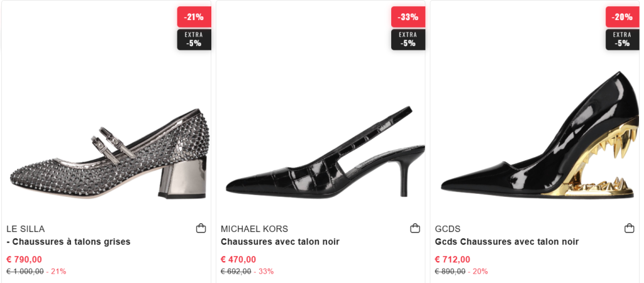Viewport: 644px width, 283px height.
Task: Click the Extra -5% badge on Michael Kors
Action: point(408,40)
